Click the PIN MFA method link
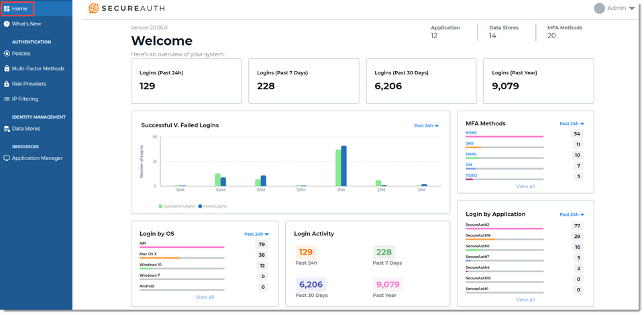 coord(469,165)
